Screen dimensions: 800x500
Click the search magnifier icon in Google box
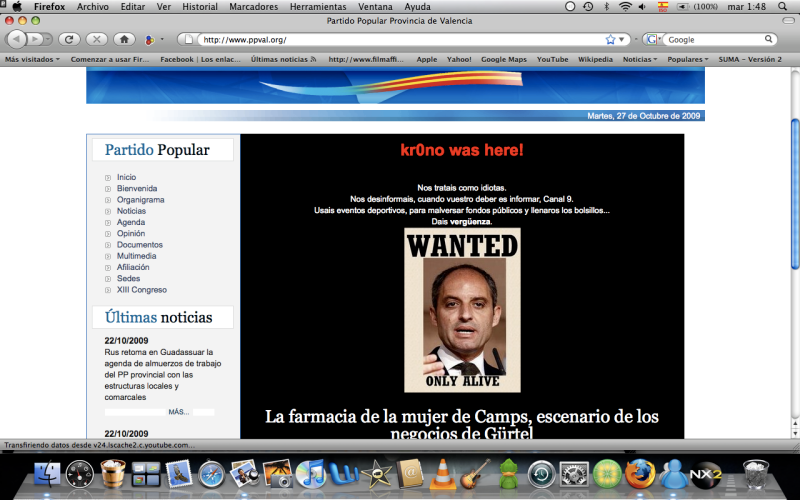pyautogui.click(x=769, y=40)
